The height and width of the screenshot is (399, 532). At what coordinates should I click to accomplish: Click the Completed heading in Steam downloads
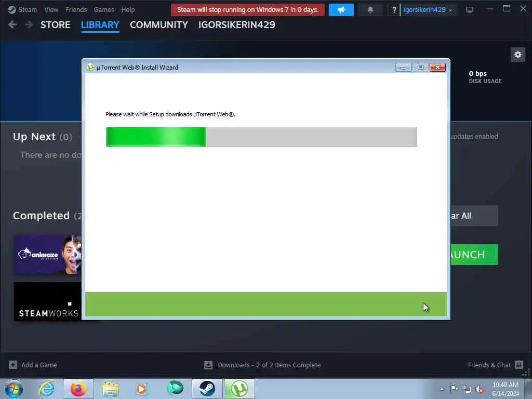pos(42,216)
